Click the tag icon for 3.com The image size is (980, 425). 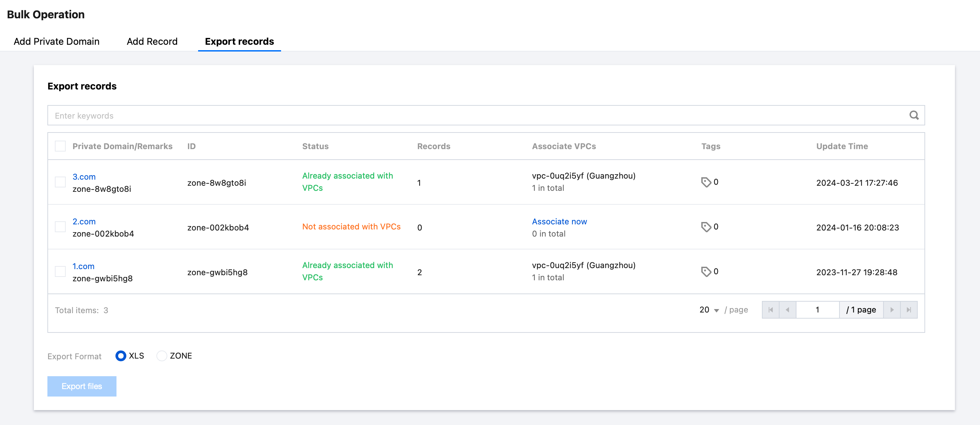[x=706, y=182]
